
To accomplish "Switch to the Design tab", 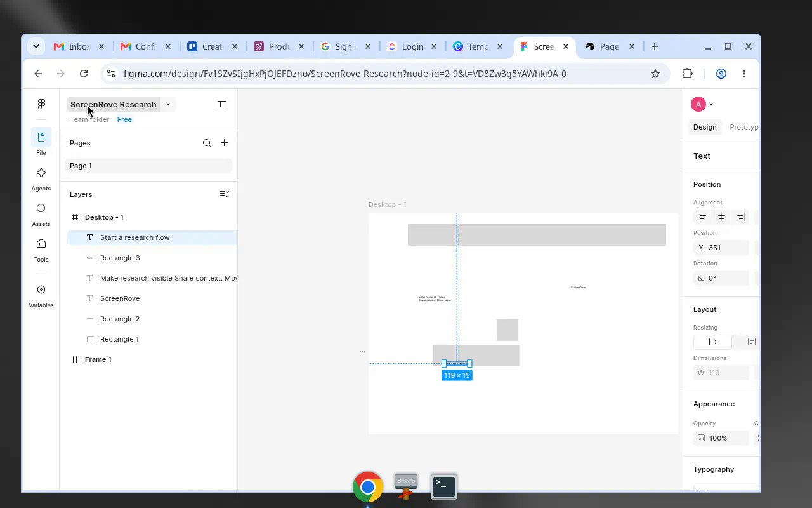I will click(x=705, y=127).
